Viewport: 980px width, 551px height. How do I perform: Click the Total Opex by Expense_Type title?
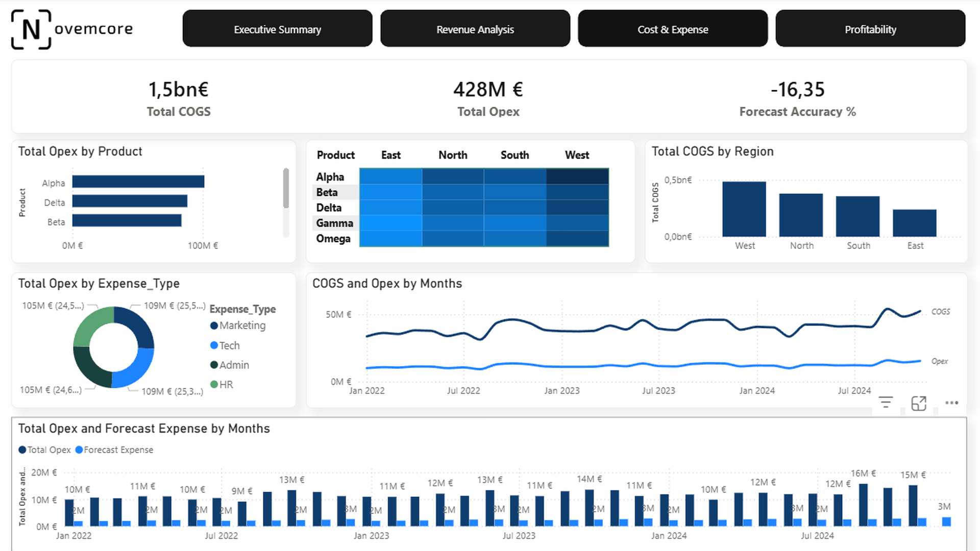(99, 284)
